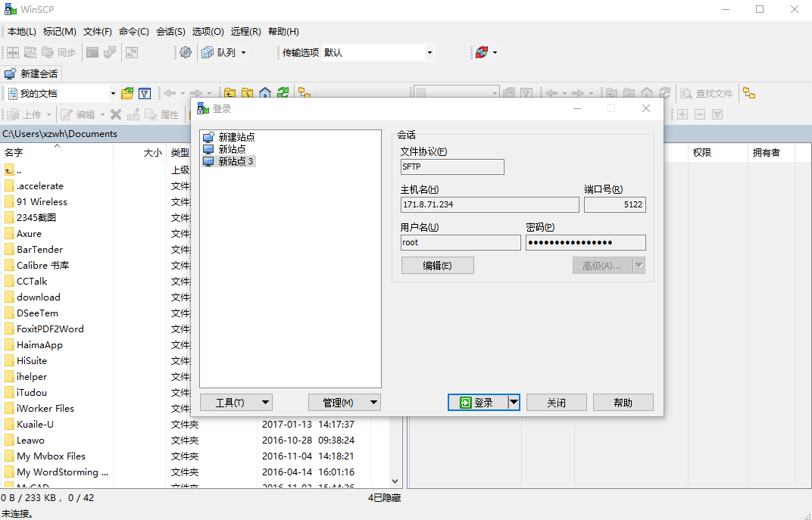Click the remote panel directory tree icon
The height and width of the screenshot is (520, 812).
tap(749, 94)
